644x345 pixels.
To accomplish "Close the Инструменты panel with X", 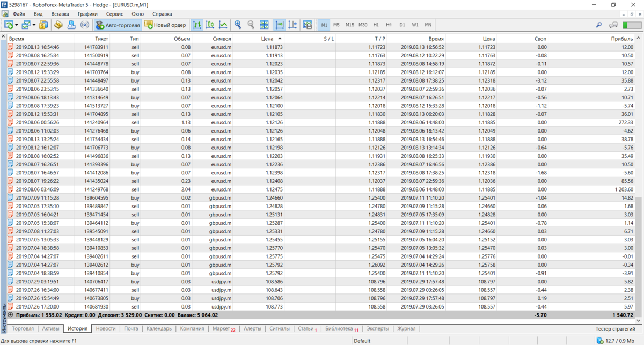I will (3, 36).
